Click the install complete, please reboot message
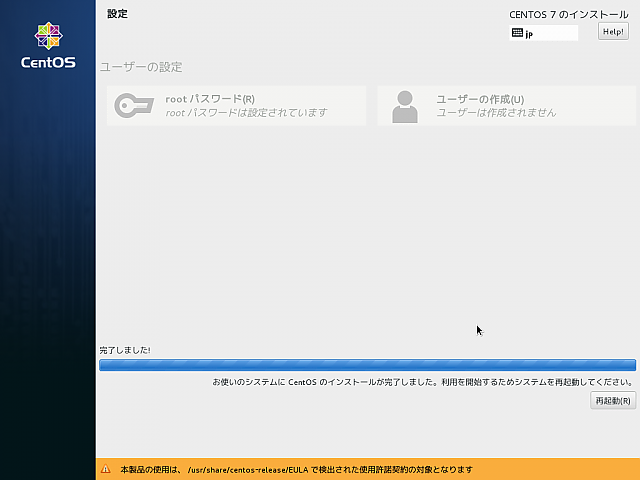This screenshot has width=640, height=480. coord(422,382)
